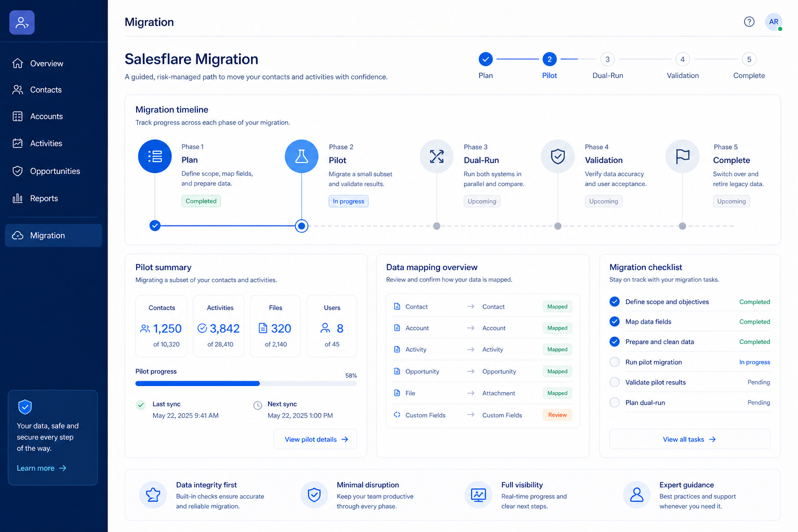Click the Complete phase flag icon
This screenshot has width=798, height=532.
[x=683, y=156]
